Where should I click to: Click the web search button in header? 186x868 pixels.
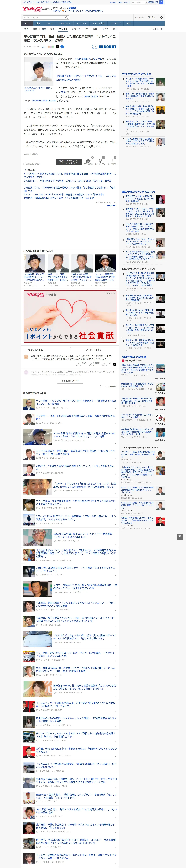coord(161,2)
